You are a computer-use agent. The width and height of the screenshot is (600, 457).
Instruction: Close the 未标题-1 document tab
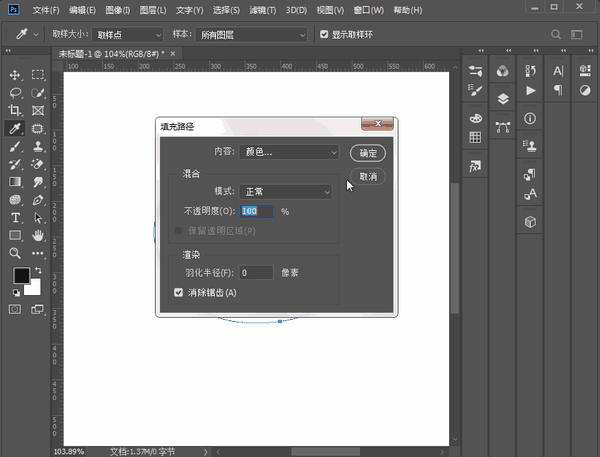tap(173, 54)
